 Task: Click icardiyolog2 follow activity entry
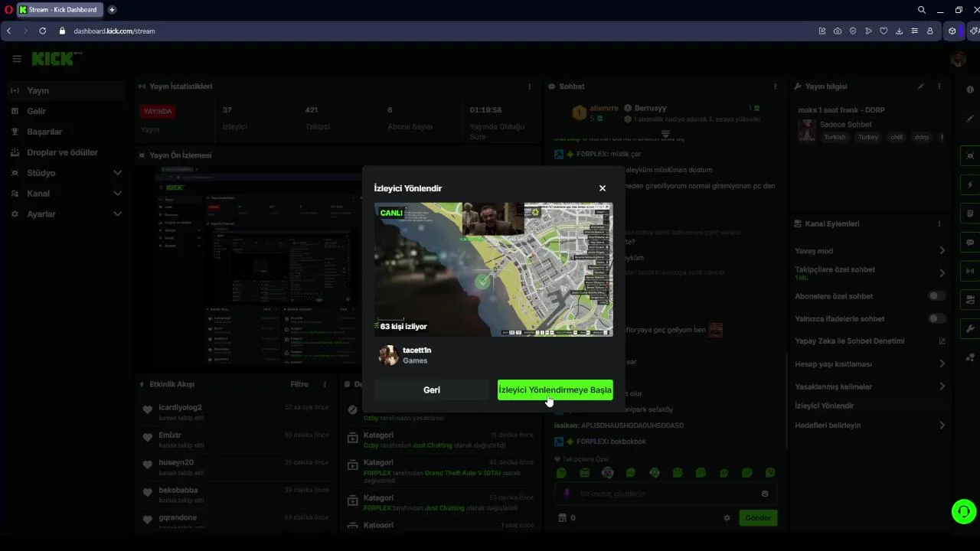[236, 412]
